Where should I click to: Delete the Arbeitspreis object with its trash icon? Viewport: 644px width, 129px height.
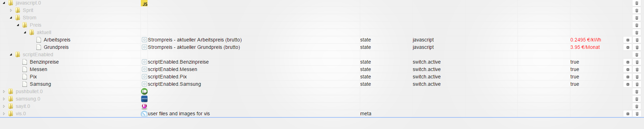pos(637,40)
